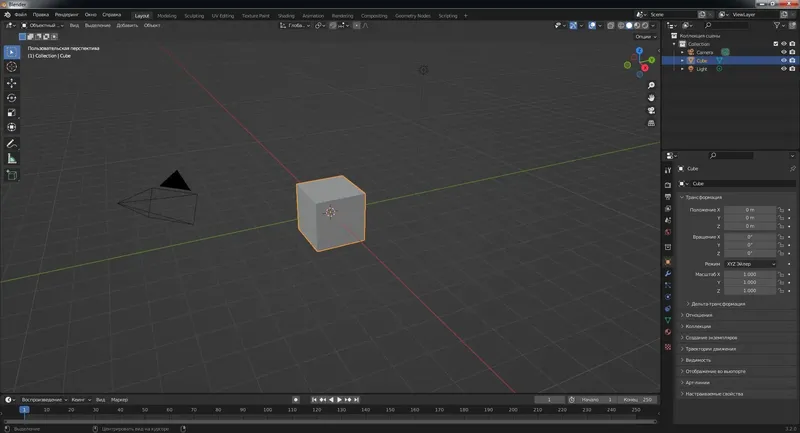The width and height of the screenshot is (800, 433).
Task: Open the Опции (Options) dropdown in viewport
Action: (x=645, y=37)
